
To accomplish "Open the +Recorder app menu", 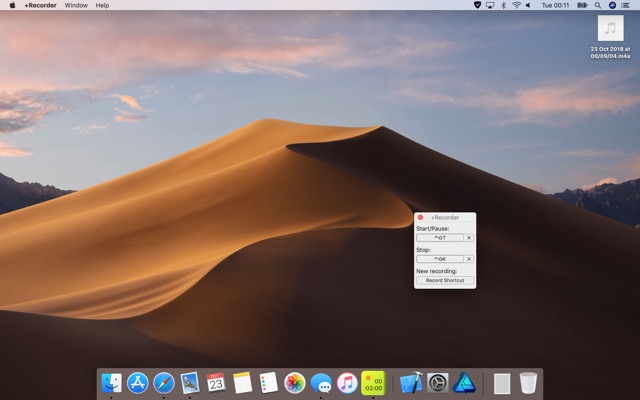I will (x=40, y=5).
